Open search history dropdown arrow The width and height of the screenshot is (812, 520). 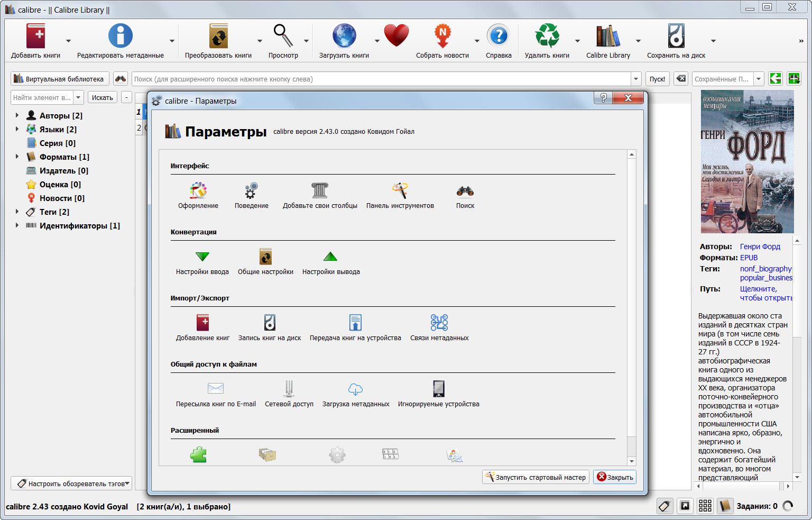(x=636, y=79)
